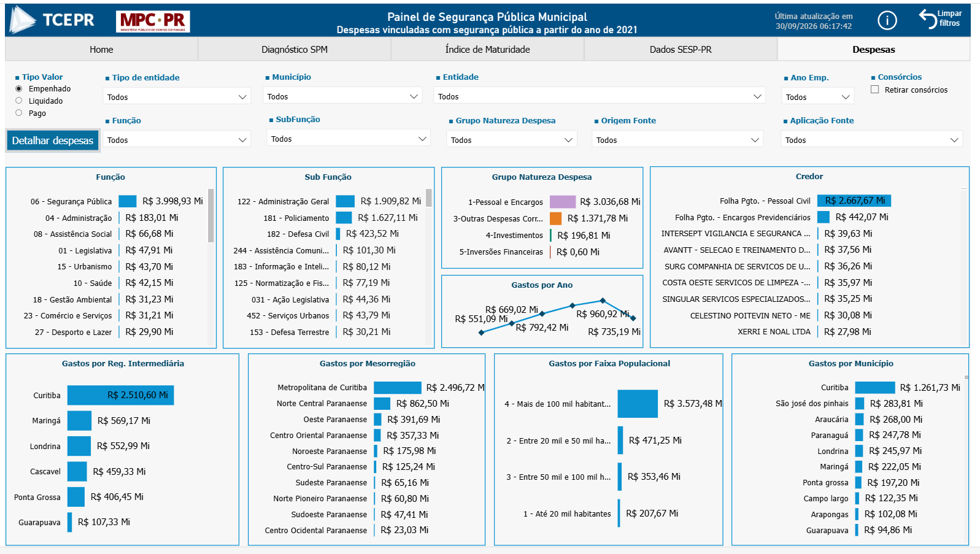Select the Liquidado radio option
This screenshot has width=980, height=554.
[19, 101]
